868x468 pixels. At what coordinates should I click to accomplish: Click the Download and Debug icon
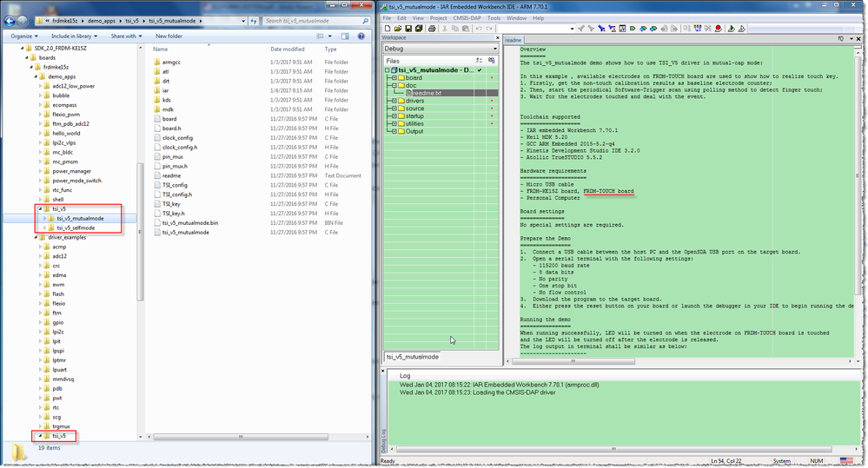point(730,28)
